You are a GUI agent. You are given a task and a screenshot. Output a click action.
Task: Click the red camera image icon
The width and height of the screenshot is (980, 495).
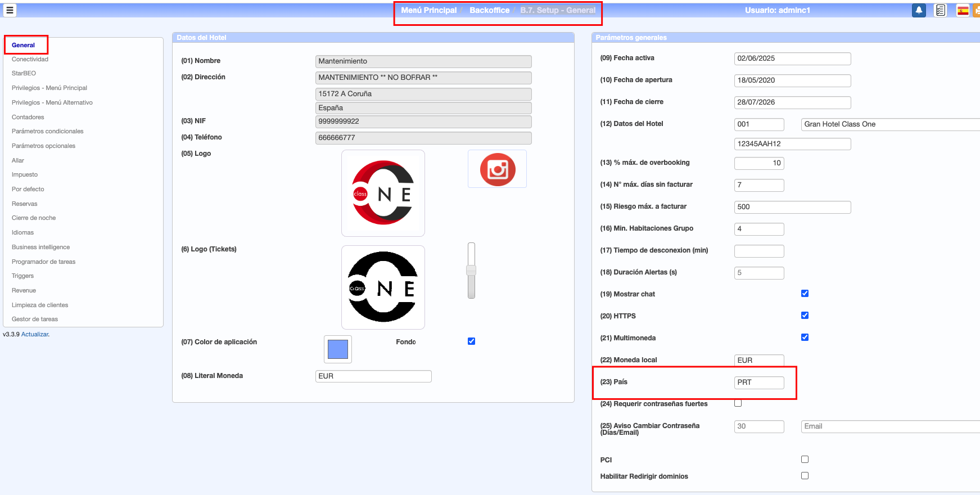(497, 169)
